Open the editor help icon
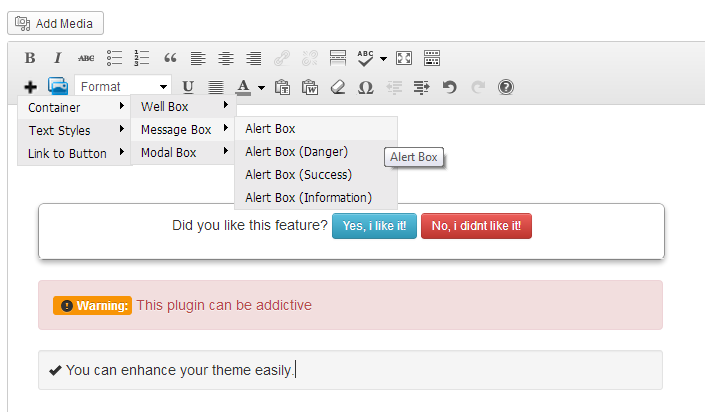Viewport: 705px width, 412px height. point(506,87)
